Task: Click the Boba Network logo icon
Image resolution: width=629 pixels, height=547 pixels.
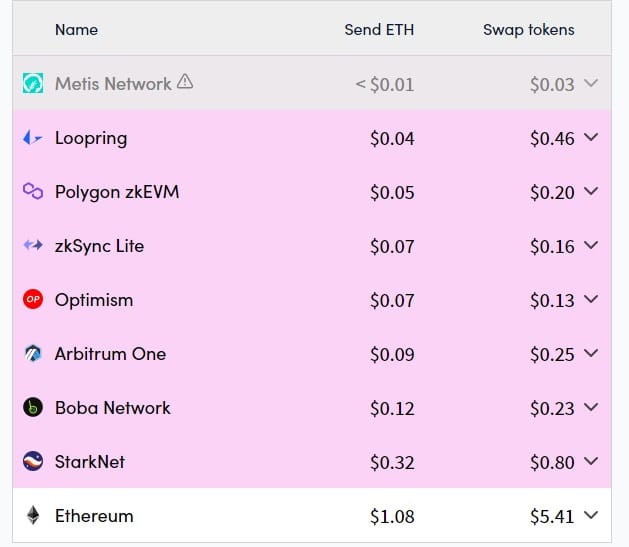Action: [33, 407]
